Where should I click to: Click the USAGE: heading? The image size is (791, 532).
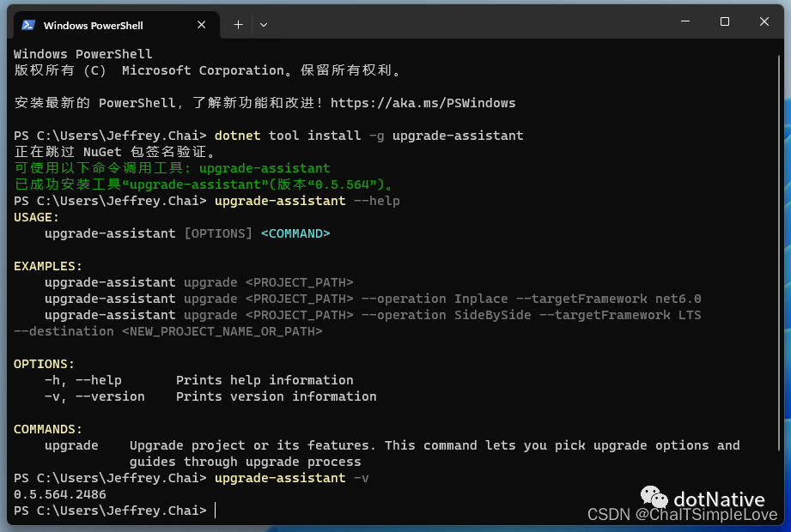click(x=36, y=218)
